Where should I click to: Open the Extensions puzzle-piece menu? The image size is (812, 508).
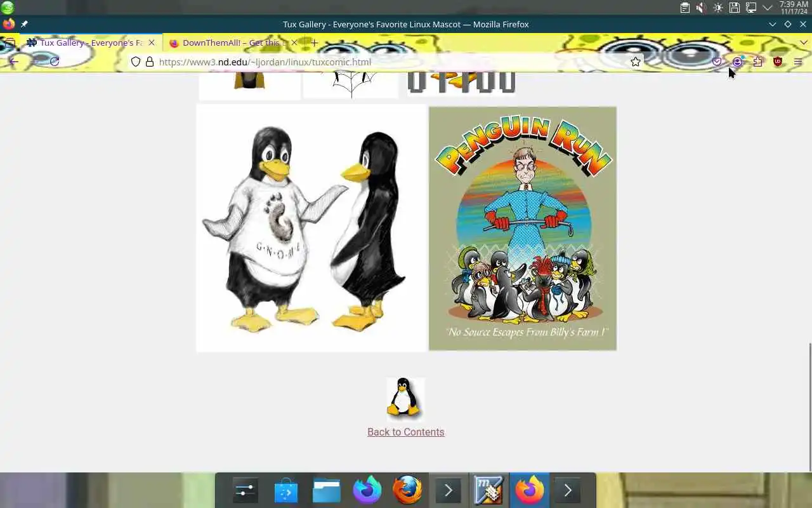758,62
